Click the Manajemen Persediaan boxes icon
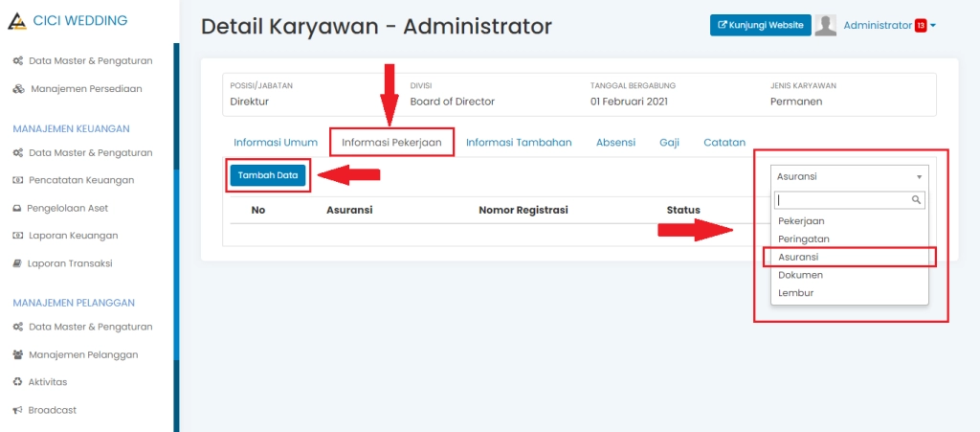The width and height of the screenshot is (980, 432). click(x=18, y=88)
